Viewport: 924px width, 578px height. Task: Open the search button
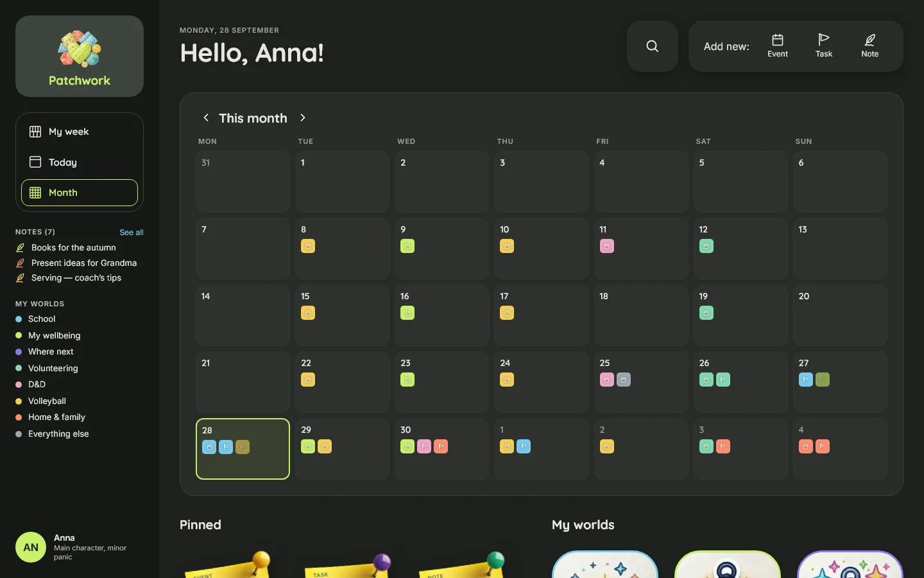point(652,46)
